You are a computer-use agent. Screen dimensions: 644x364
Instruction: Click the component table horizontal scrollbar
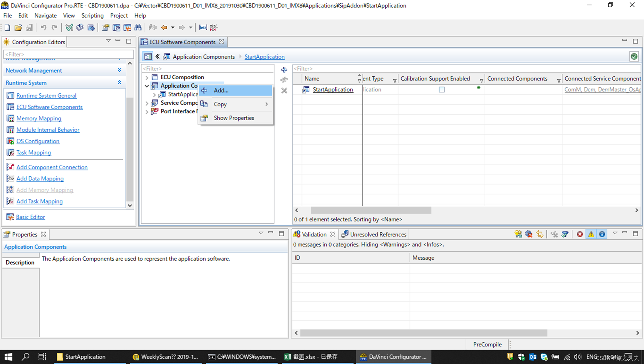[x=371, y=210]
